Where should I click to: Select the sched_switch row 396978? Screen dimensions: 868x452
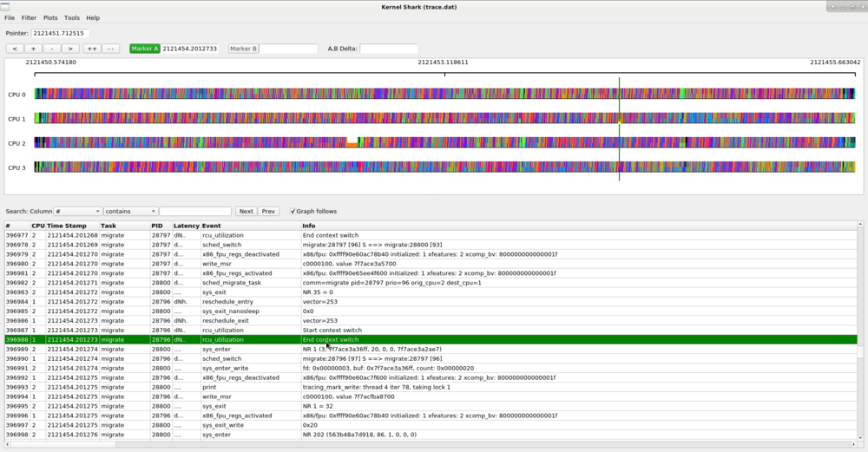click(431, 245)
